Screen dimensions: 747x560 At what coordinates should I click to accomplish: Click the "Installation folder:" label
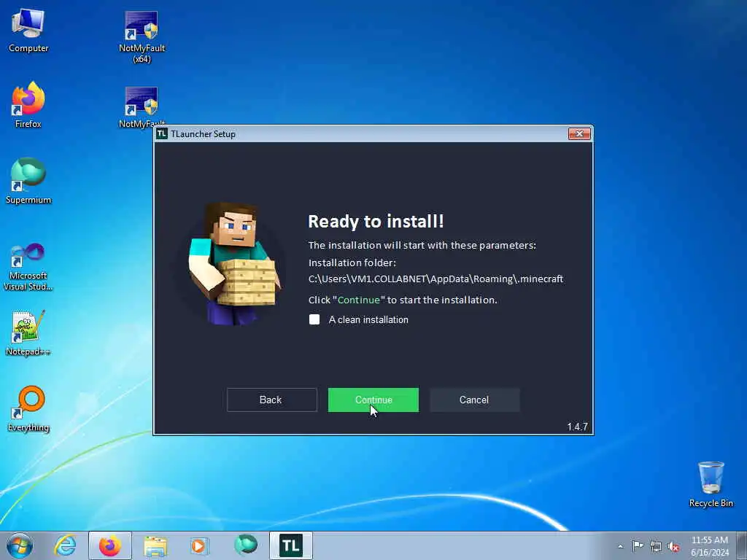pos(352,262)
